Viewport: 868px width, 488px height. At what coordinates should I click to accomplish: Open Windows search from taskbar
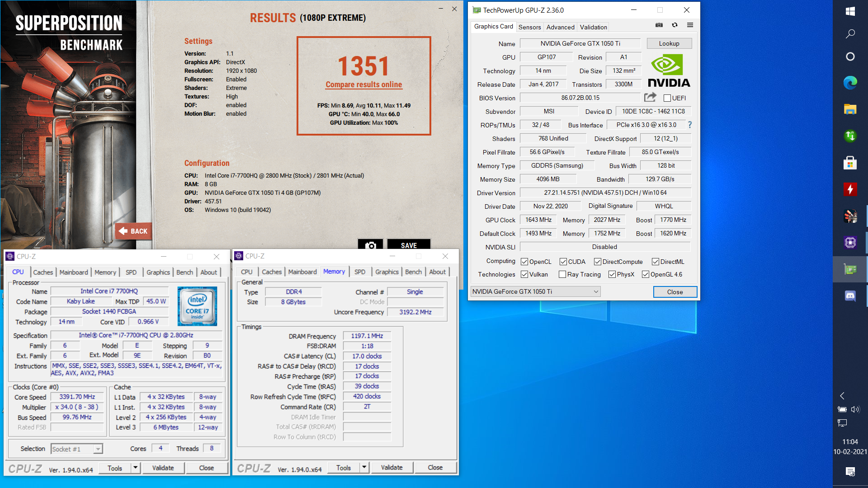point(850,34)
